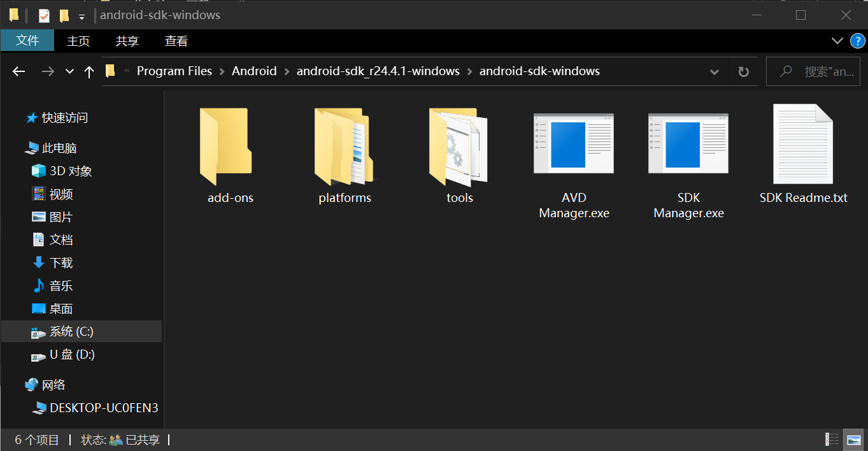Select U 盘 (D:) drive in sidebar

72,355
